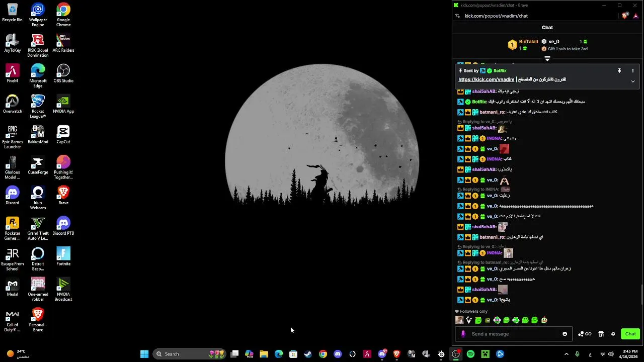The width and height of the screenshot is (644, 362).
Task: Expand the pinned message chevron
Action: pyautogui.click(x=633, y=81)
